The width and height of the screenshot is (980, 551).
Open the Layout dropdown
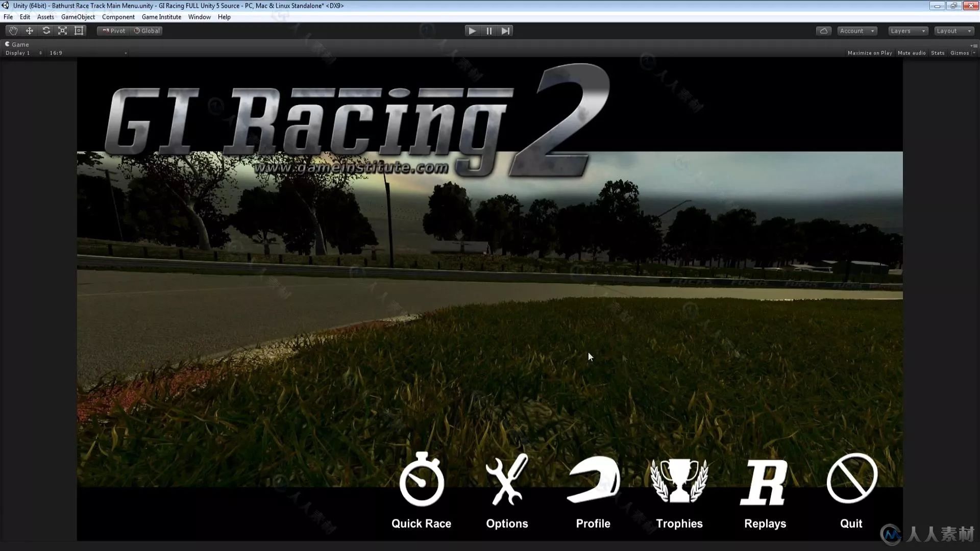[954, 31]
